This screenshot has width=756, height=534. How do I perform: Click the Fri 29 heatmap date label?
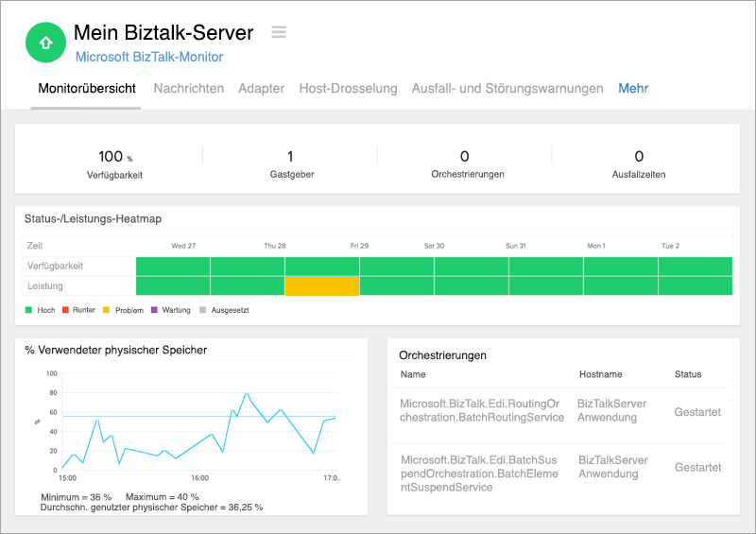tap(359, 246)
